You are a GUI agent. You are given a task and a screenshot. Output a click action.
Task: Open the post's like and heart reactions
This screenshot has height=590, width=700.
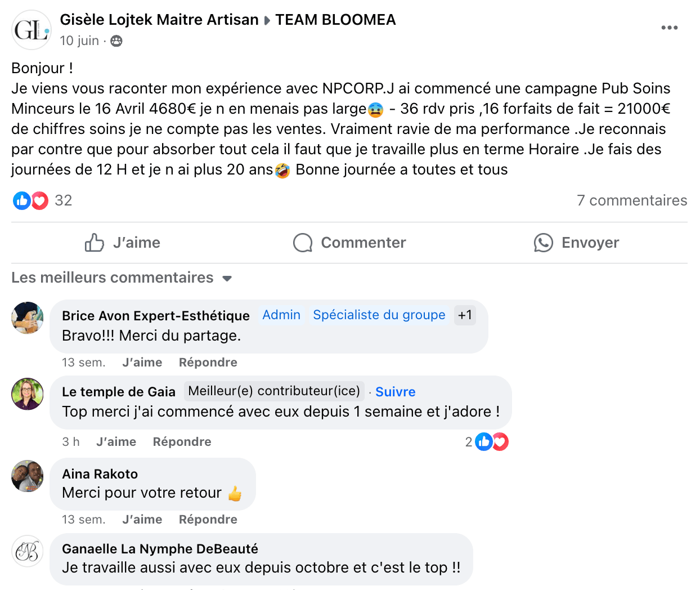point(31,200)
